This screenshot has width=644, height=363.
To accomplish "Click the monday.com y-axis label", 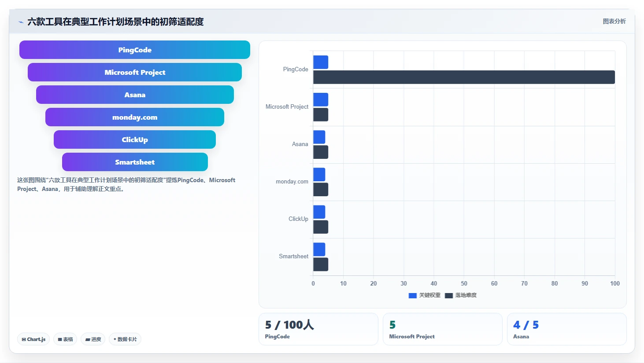I will 292,181.
